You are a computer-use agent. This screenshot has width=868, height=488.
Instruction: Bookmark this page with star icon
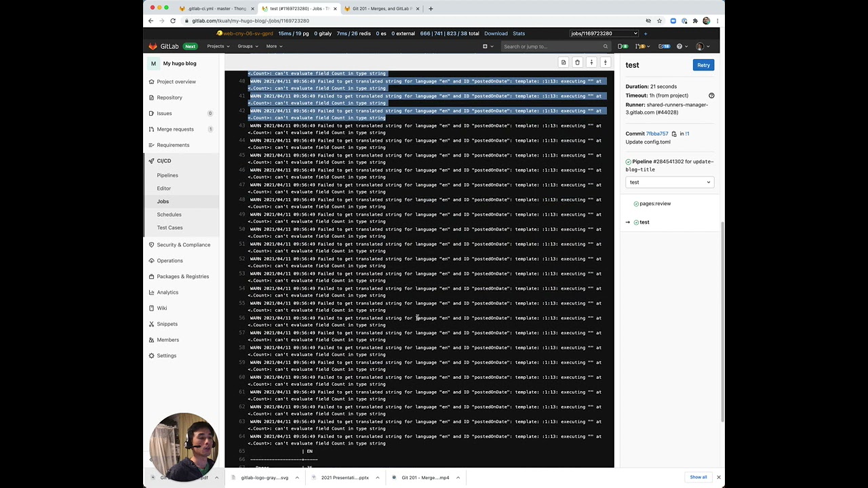tap(659, 21)
